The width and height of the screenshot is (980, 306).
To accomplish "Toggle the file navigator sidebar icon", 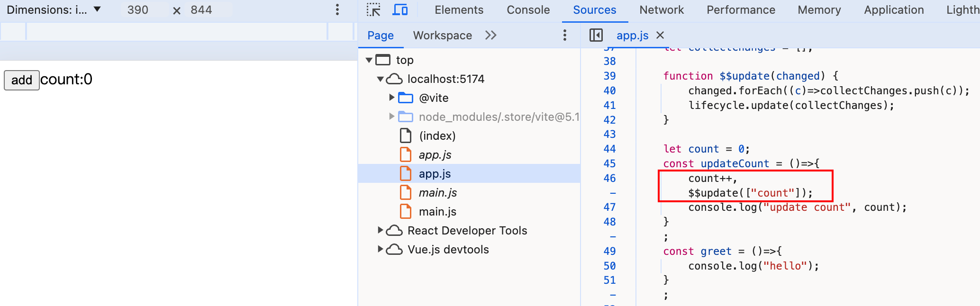I will 596,35.
